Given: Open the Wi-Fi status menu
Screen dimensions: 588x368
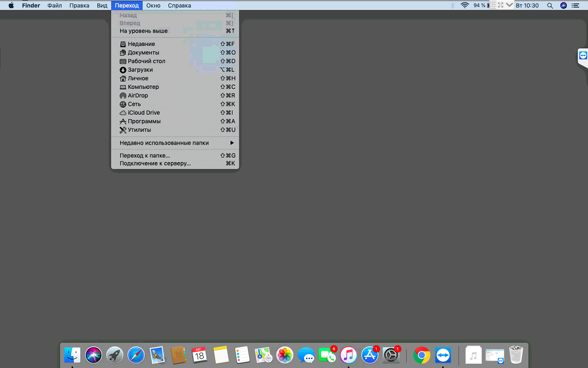Looking at the screenshot, I should point(465,5).
